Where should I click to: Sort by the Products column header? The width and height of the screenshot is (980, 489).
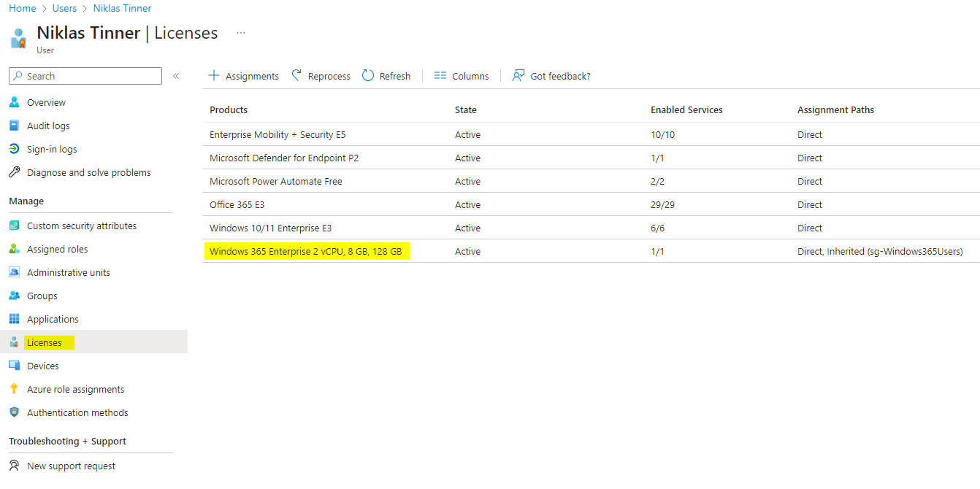point(229,110)
